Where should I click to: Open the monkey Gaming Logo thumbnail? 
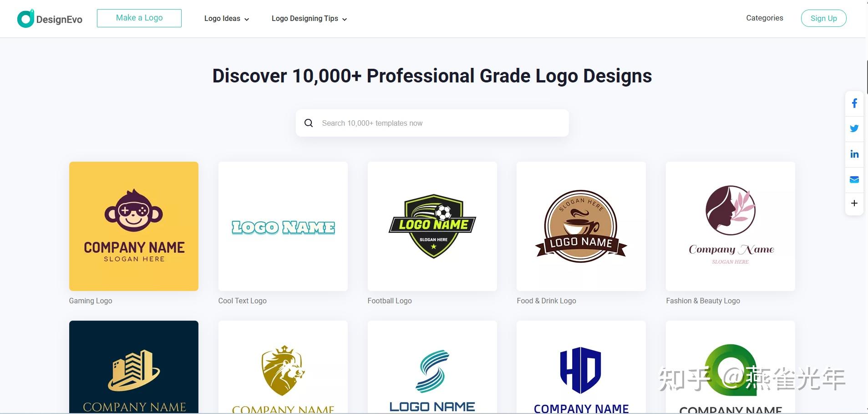[134, 226]
